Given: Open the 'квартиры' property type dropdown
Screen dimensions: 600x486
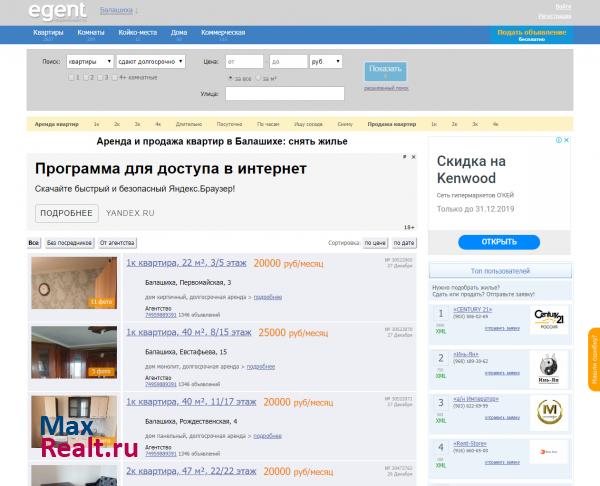Looking at the screenshot, I should [x=90, y=62].
